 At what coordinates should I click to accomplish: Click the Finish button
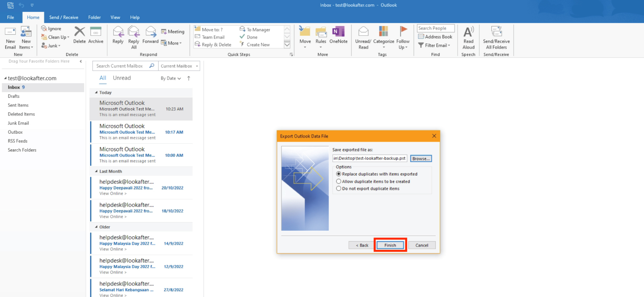pos(390,245)
